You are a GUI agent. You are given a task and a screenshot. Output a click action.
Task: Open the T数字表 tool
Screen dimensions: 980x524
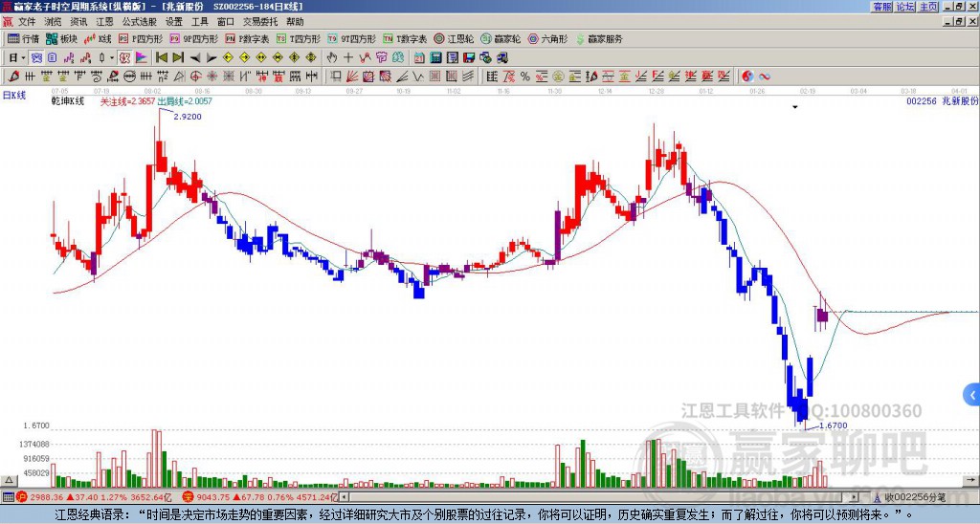[405, 38]
